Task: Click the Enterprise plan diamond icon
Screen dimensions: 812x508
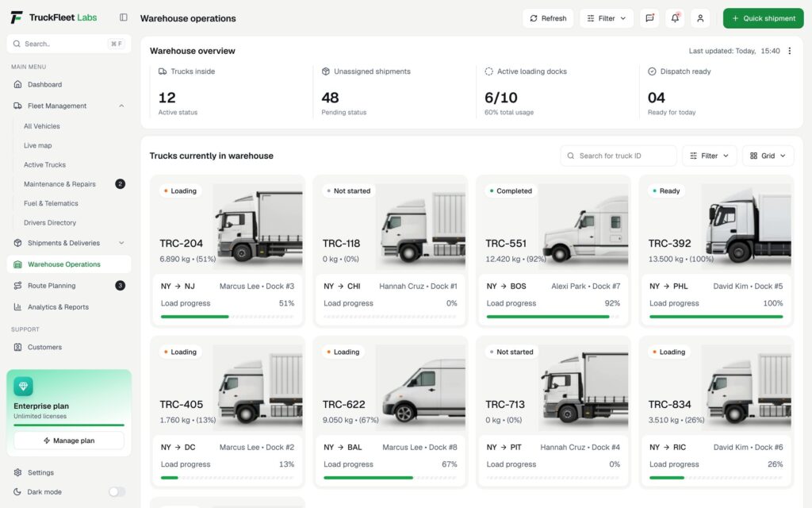Action: [x=23, y=387]
